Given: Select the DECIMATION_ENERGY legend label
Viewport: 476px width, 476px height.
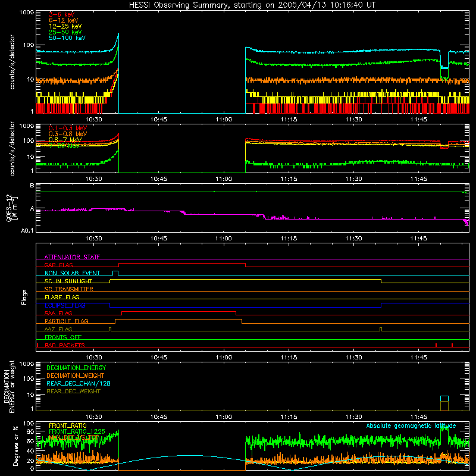Looking at the screenshot, I should 76,368.
